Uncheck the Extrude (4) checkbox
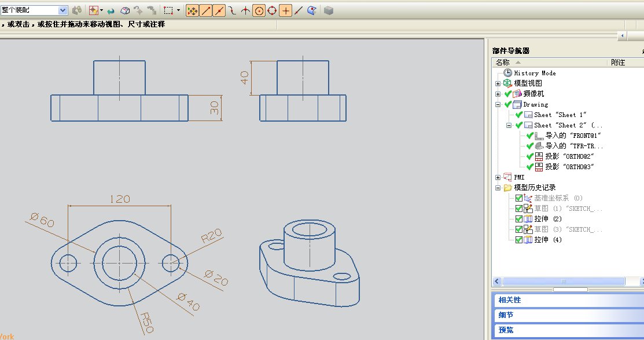 [519, 239]
